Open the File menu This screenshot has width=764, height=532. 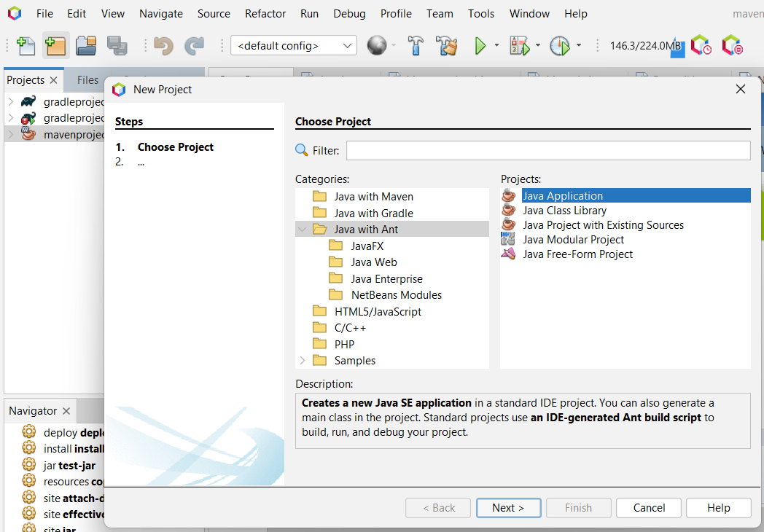point(44,14)
